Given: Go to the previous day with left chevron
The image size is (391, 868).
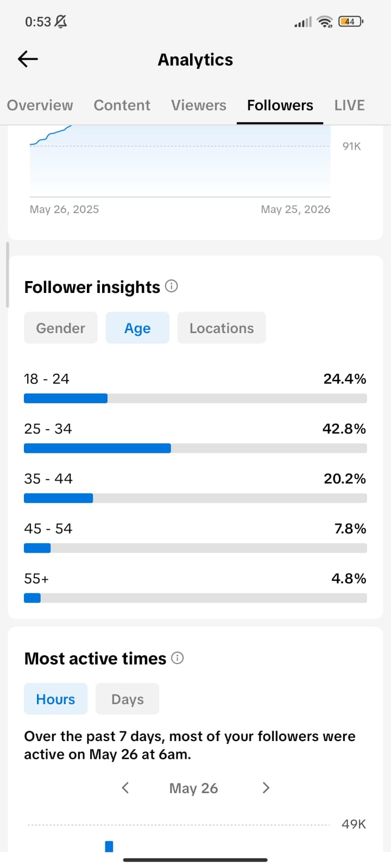Looking at the screenshot, I should click(125, 788).
